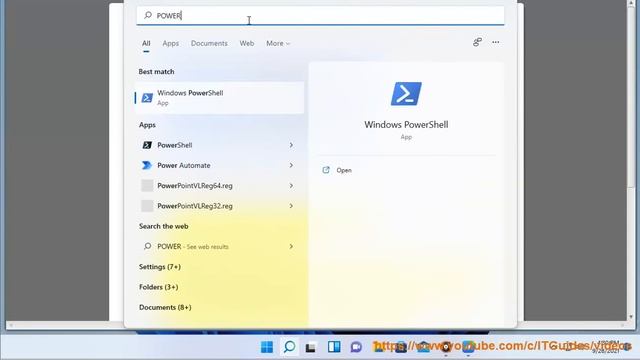Open the Documents (8+) category
Image resolution: width=640 pixels, height=360 pixels.
(165, 307)
